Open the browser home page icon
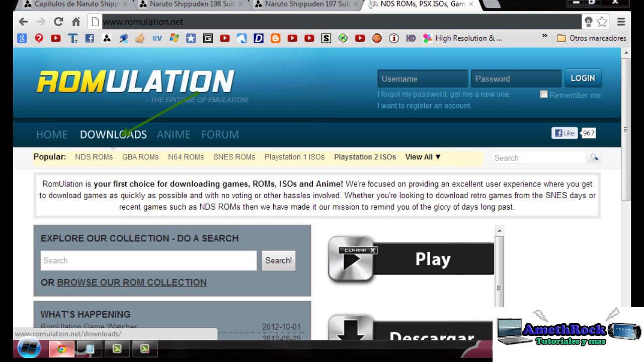 coord(76,22)
